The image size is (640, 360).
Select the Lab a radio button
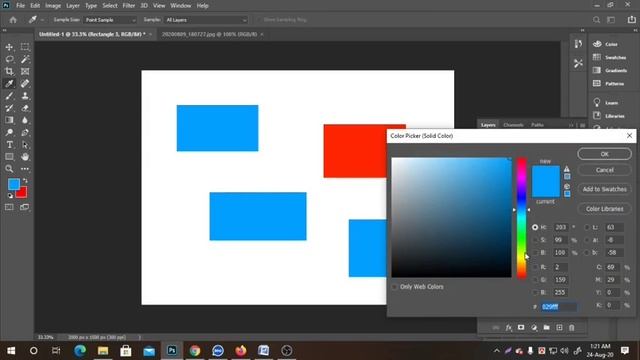tap(587, 240)
